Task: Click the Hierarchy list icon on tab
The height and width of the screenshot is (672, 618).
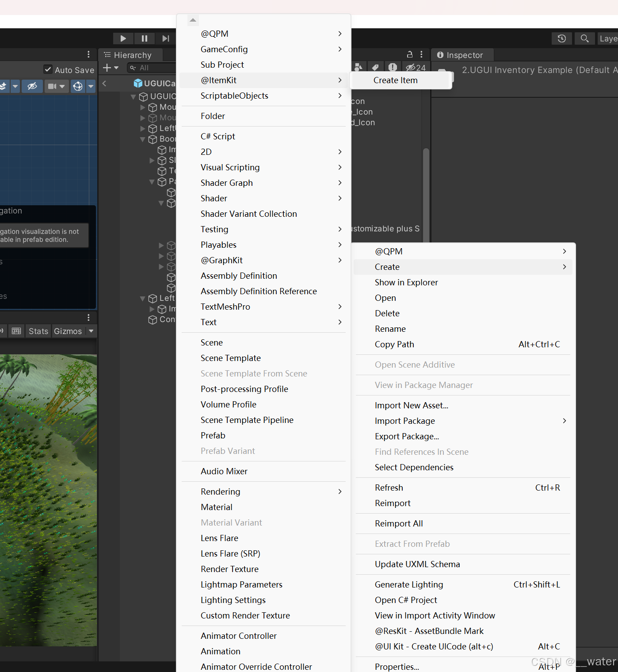Action: tap(107, 55)
